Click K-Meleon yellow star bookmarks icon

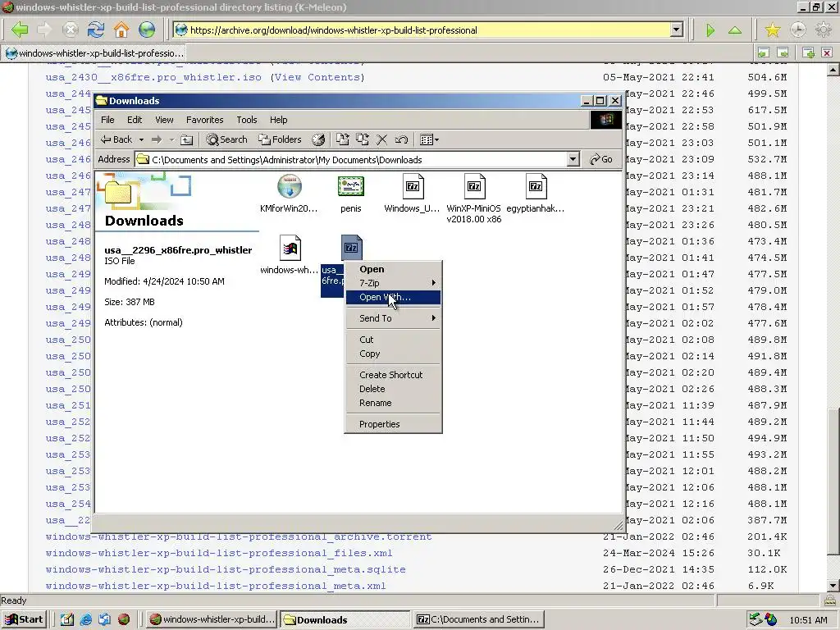point(773,30)
